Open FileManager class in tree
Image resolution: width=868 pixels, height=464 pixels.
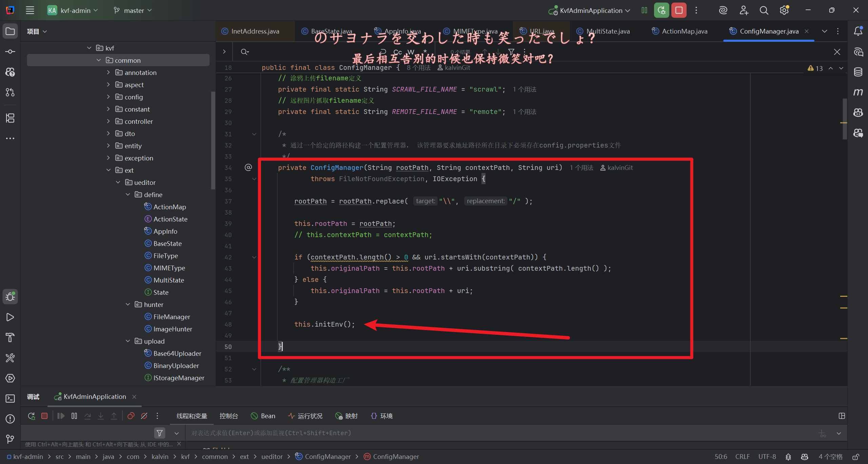[x=172, y=316]
